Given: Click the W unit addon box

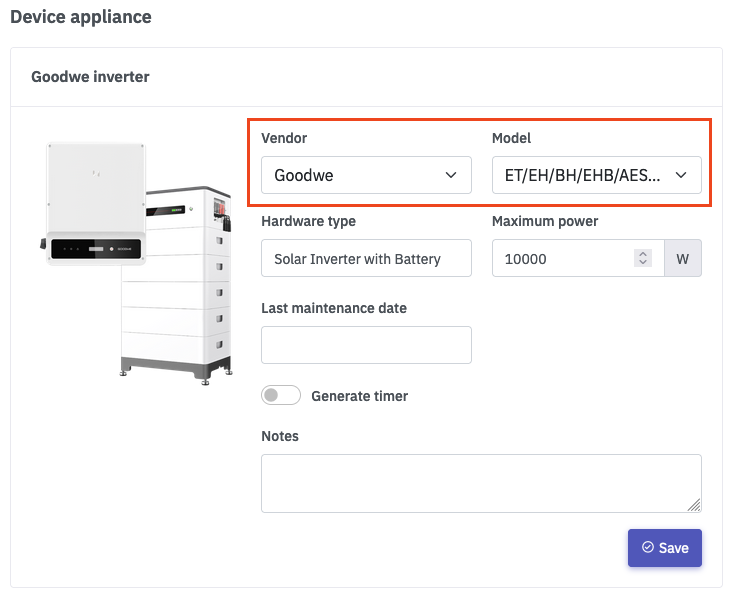Looking at the screenshot, I should pos(683,258).
